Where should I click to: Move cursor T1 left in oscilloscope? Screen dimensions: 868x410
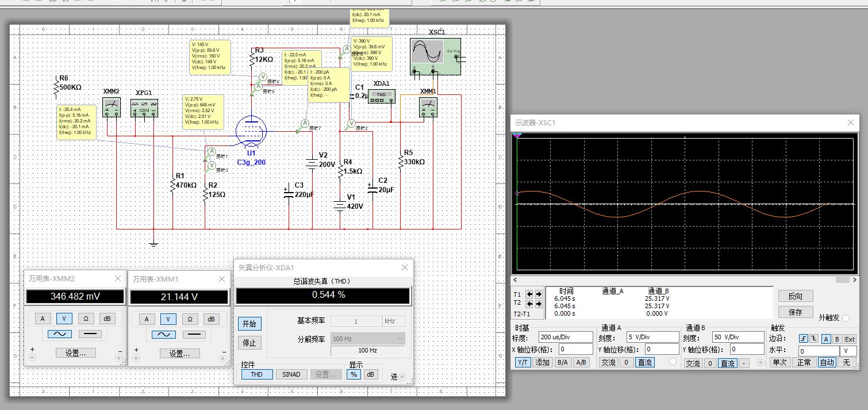pos(530,294)
